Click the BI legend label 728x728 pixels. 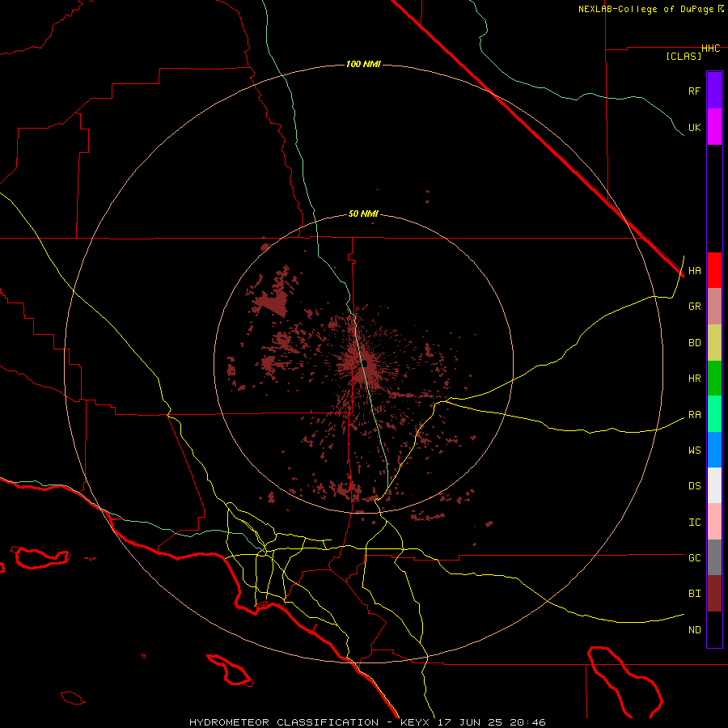pyautogui.click(x=694, y=594)
